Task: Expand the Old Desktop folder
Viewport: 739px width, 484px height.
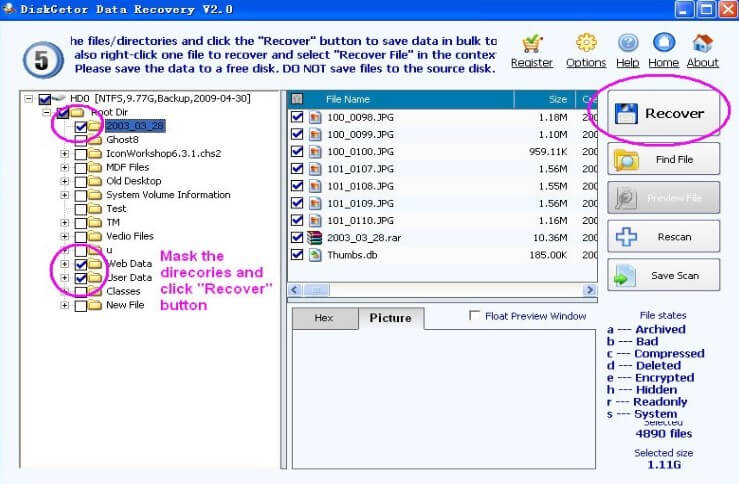Action: [65, 181]
